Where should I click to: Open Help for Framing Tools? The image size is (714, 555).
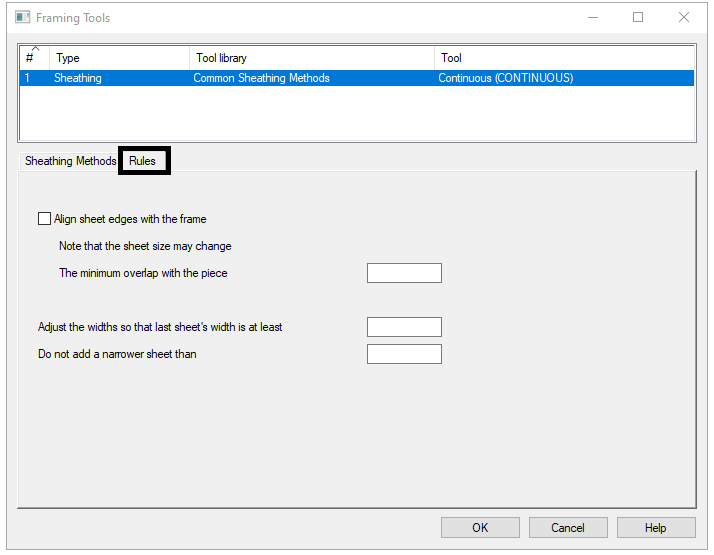pyautogui.click(x=655, y=528)
